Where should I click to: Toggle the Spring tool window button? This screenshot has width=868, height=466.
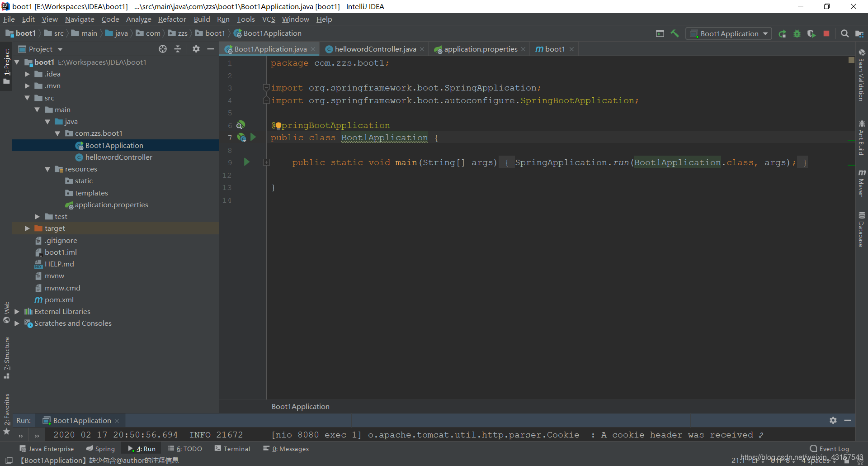[101, 449]
